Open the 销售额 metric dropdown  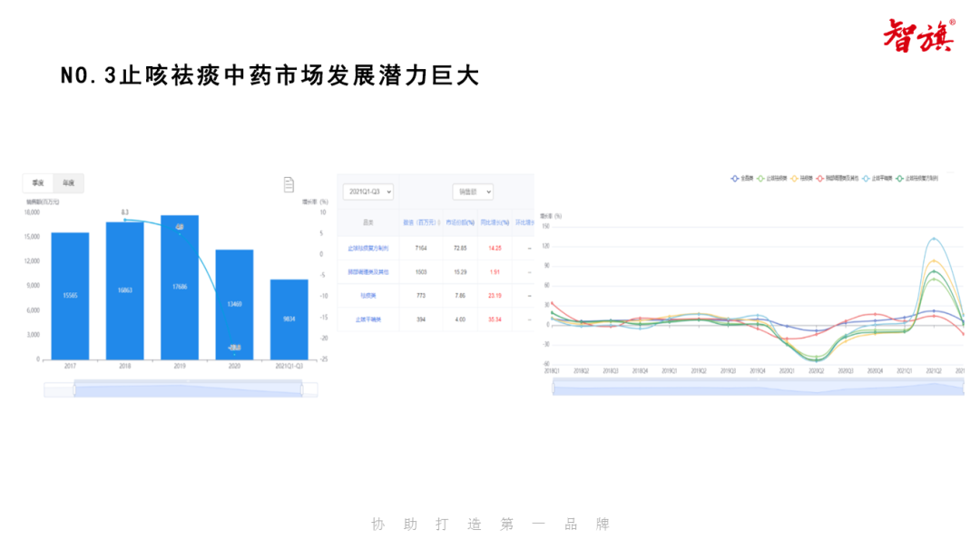point(473,192)
